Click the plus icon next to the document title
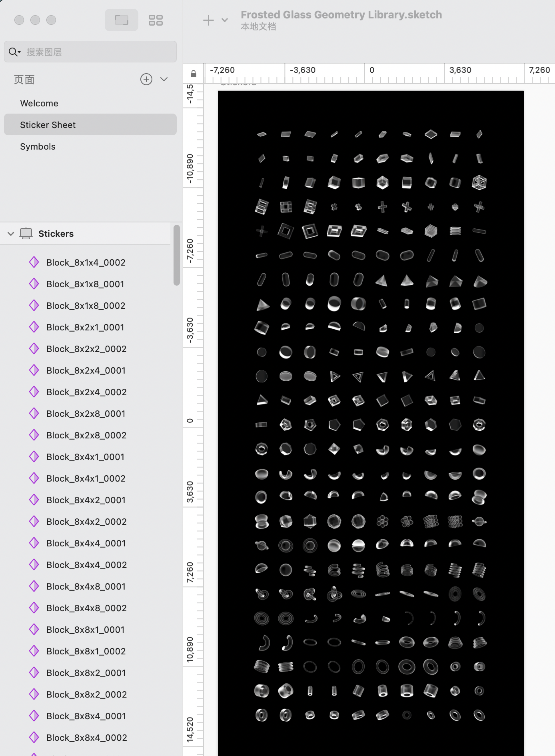This screenshot has width=555, height=756. point(208,20)
